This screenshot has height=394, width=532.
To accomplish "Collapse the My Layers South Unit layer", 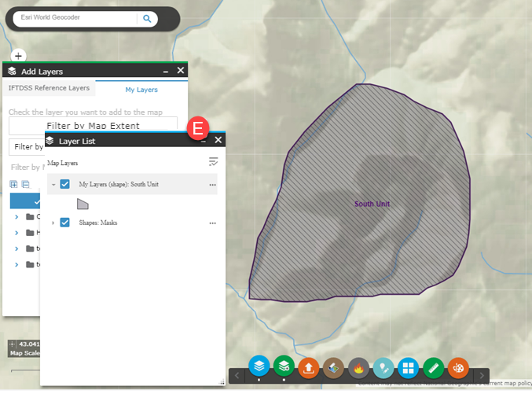I will point(53,185).
